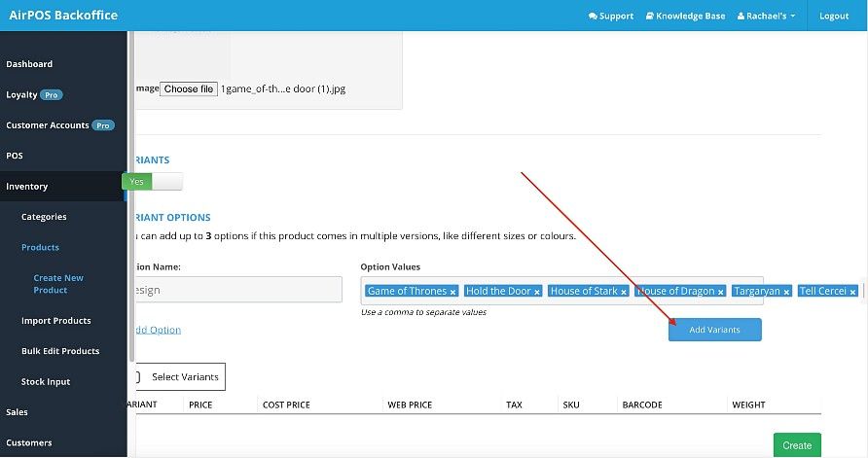Click the Rachael's user icon
This screenshot has height=458, width=868.
pyautogui.click(x=741, y=16)
